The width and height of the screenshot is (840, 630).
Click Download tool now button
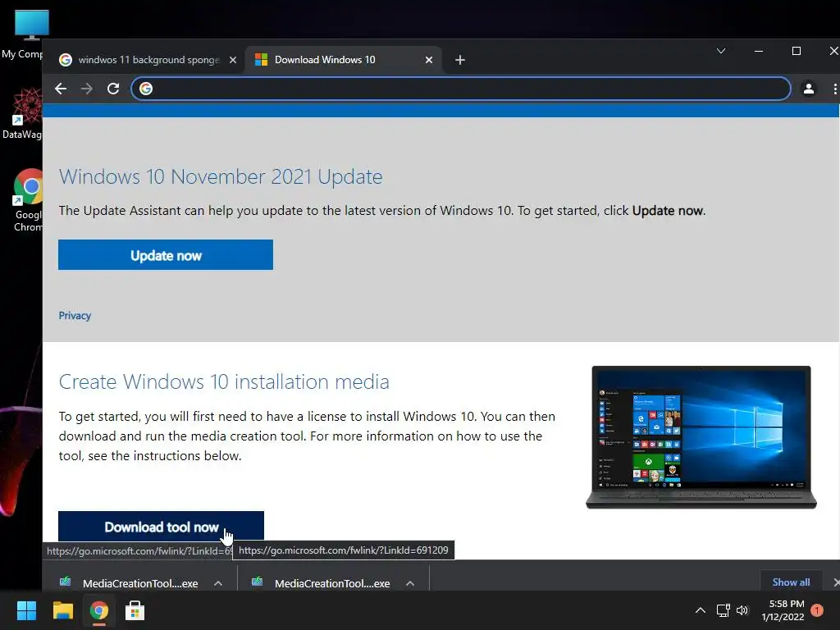coord(162,527)
